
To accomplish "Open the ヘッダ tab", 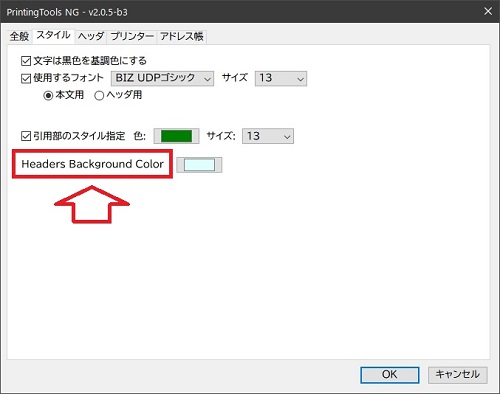I will click(91, 36).
